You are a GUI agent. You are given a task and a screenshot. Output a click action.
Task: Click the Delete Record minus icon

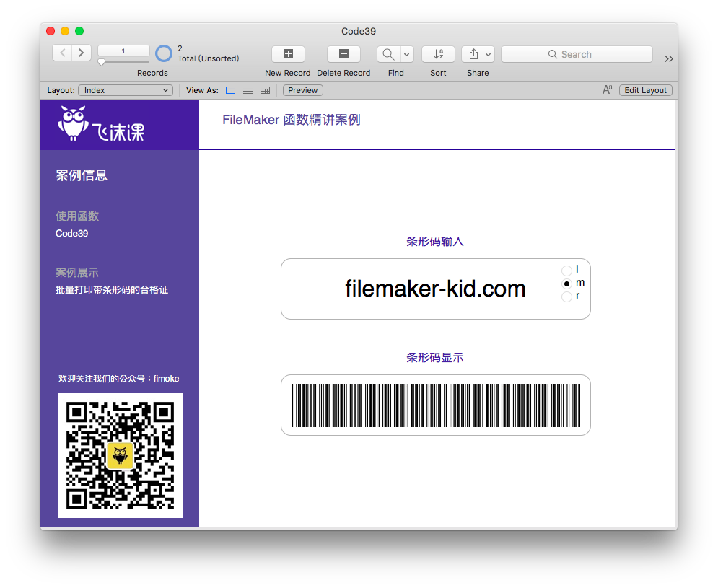[343, 54]
